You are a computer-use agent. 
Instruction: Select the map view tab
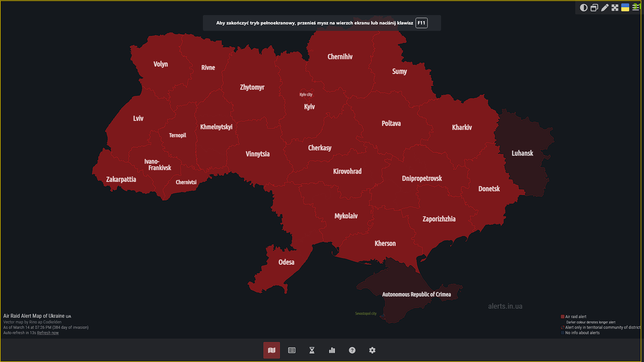coord(272,350)
